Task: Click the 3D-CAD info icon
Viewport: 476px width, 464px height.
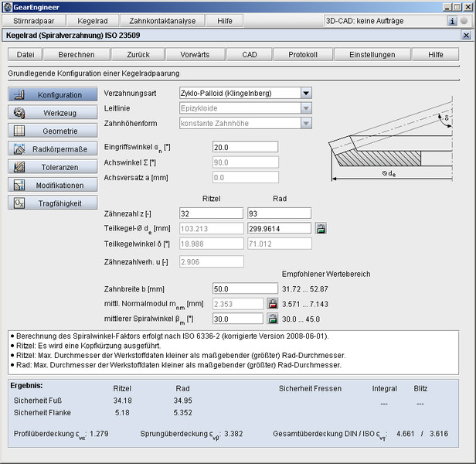Action: coord(453,21)
